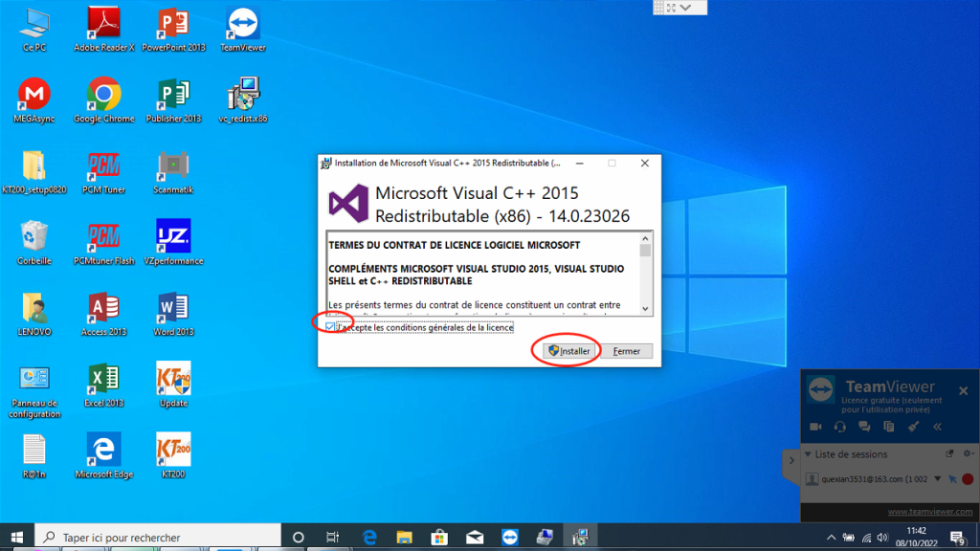Screen dimensions: 980x551
Task: Expand TeamViewer side panel arrow tab
Action: (x=791, y=460)
